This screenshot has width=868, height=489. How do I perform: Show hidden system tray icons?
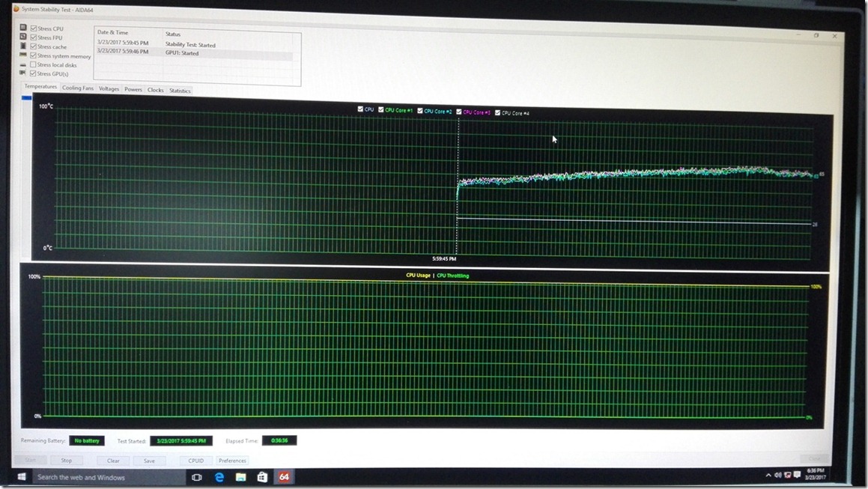pos(768,476)
